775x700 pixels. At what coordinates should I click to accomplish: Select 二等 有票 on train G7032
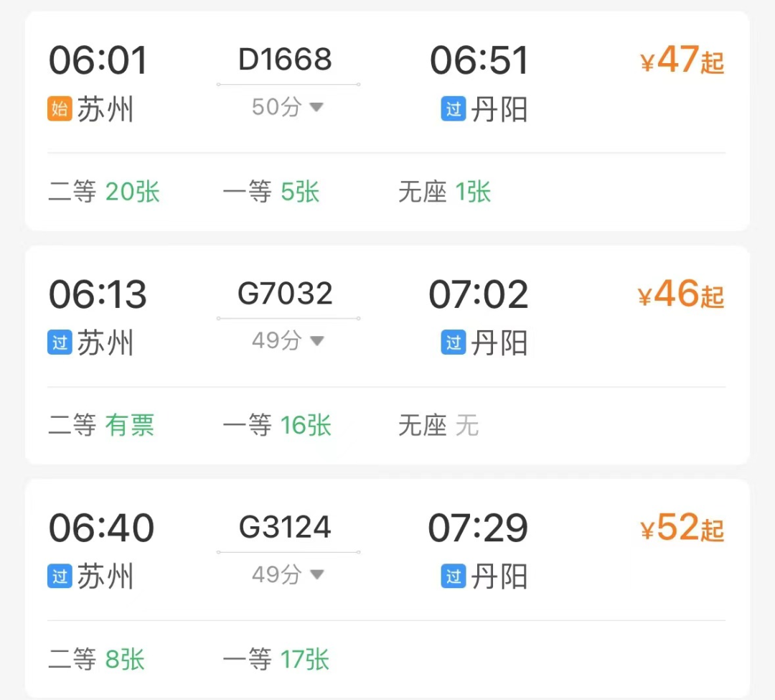click(101, 426)
